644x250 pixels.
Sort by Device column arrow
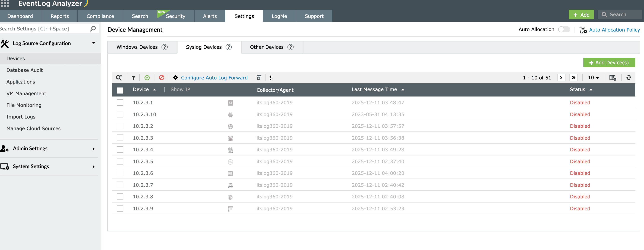[x=154, y=90]
